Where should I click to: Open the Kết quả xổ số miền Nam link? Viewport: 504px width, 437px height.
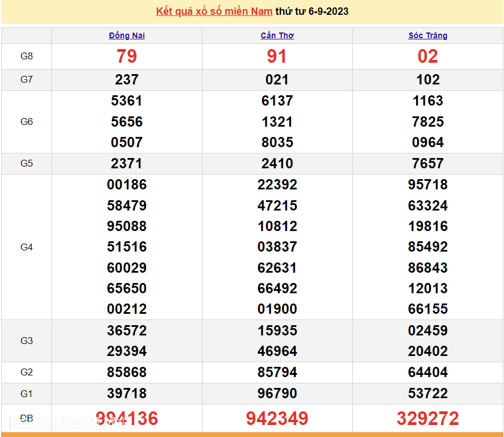pos(214,11)
